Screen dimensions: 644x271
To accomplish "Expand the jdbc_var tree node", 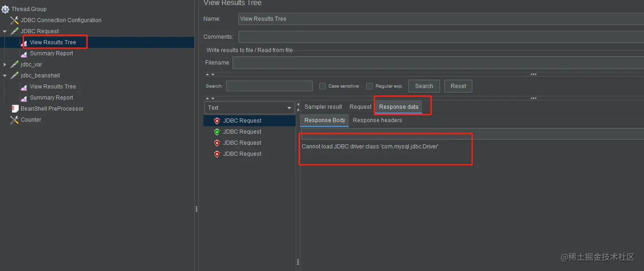I will pos(5,65).
